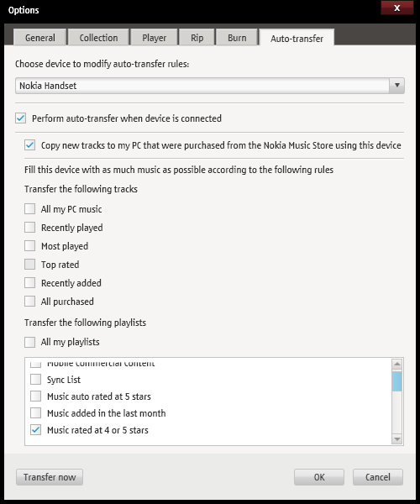Check the All purchased option

tap(30, 302)
